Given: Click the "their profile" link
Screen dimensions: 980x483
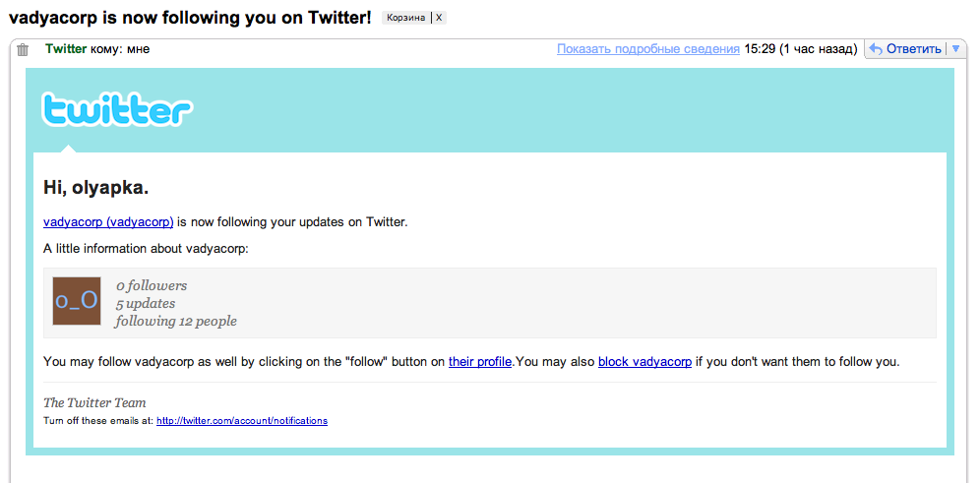Looking at the screenshot, I should 480,362.
